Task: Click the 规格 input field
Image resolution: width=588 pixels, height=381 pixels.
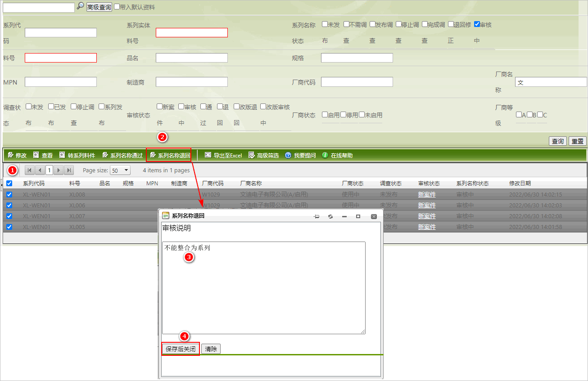Action: point(357,58)
